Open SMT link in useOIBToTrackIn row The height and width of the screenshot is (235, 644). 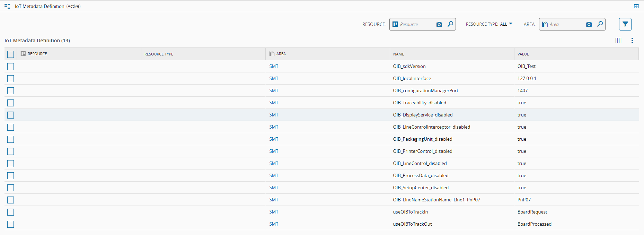(274, 212)
